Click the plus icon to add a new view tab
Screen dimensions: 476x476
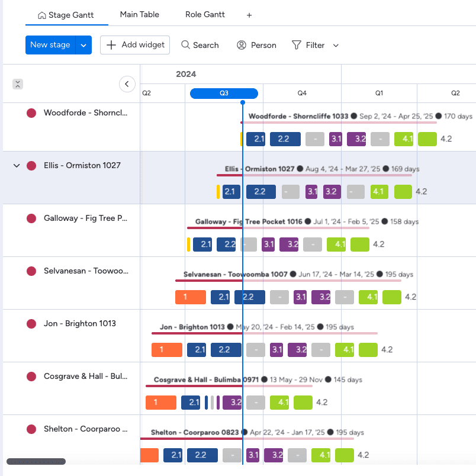click(248, 15)
